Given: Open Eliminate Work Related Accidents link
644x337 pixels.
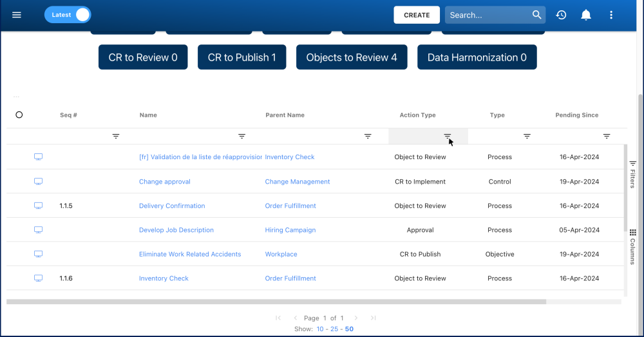Looking at the screenshot, I should pos(190,255).
